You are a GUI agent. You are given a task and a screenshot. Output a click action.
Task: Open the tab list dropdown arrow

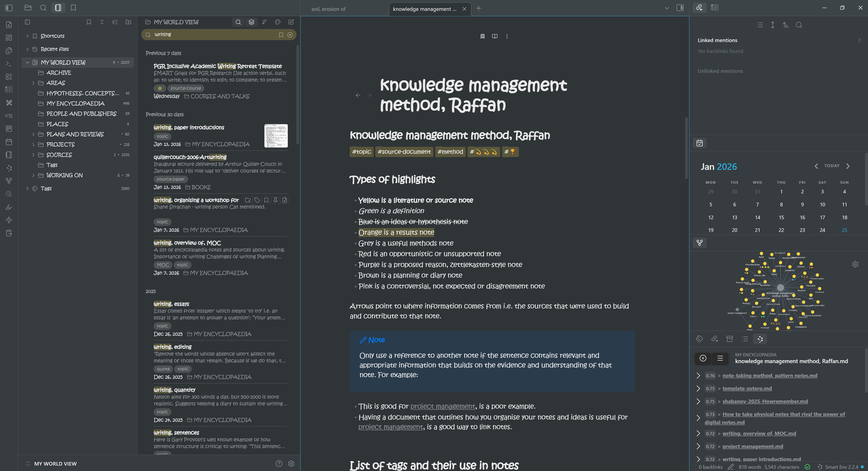pyautogui.click(x=667, y=8)
